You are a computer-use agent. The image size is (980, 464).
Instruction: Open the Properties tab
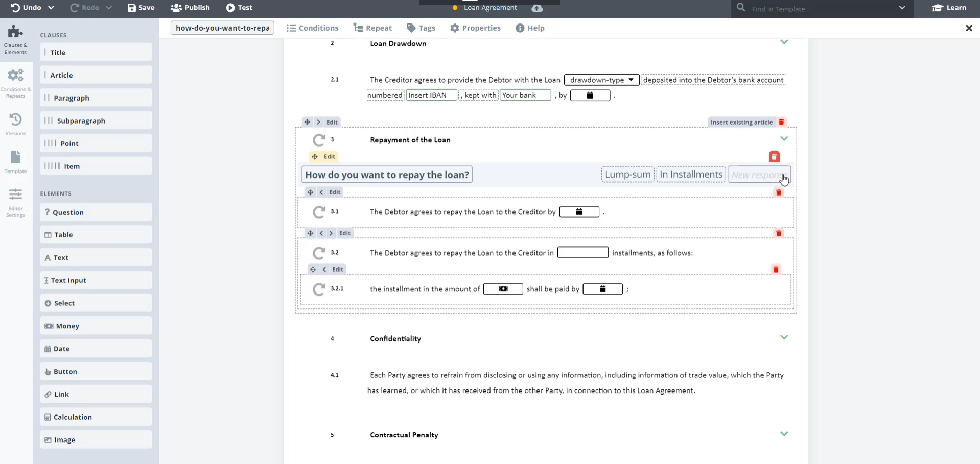475,28
